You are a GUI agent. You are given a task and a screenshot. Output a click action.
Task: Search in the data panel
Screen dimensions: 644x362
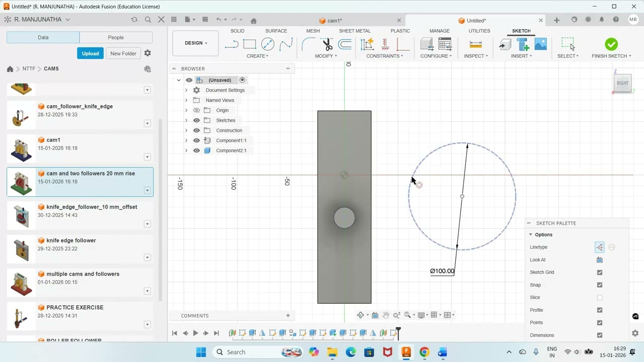pyautogui.click(x=148, y=19)
